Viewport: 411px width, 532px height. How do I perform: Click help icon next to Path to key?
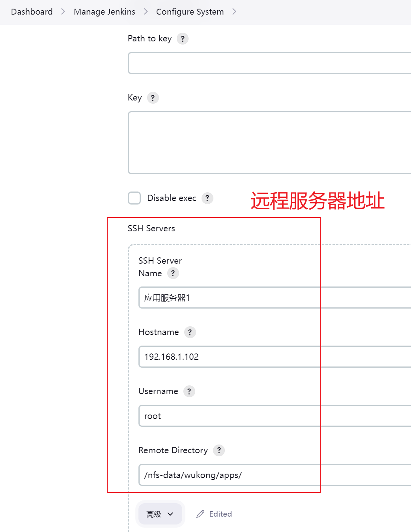click(x=182, y=39)
